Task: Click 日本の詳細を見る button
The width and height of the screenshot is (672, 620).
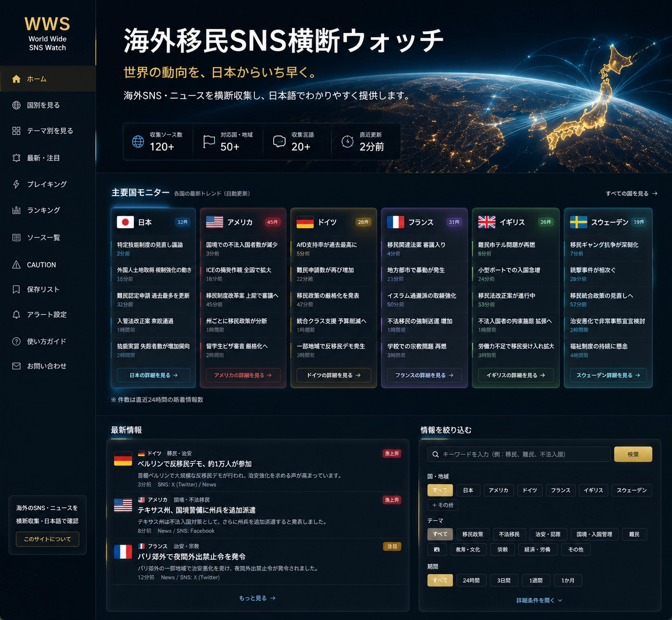Action: point(153,375)
